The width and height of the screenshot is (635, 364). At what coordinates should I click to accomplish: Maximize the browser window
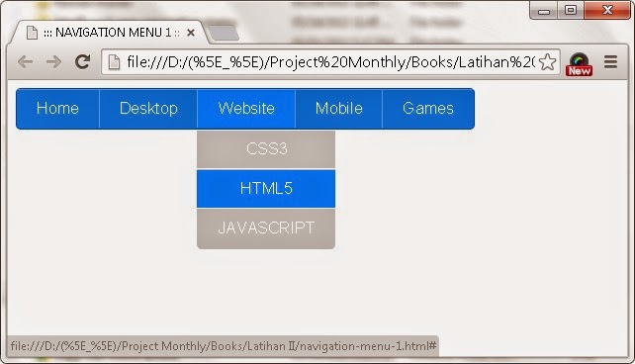pos(571,11)
